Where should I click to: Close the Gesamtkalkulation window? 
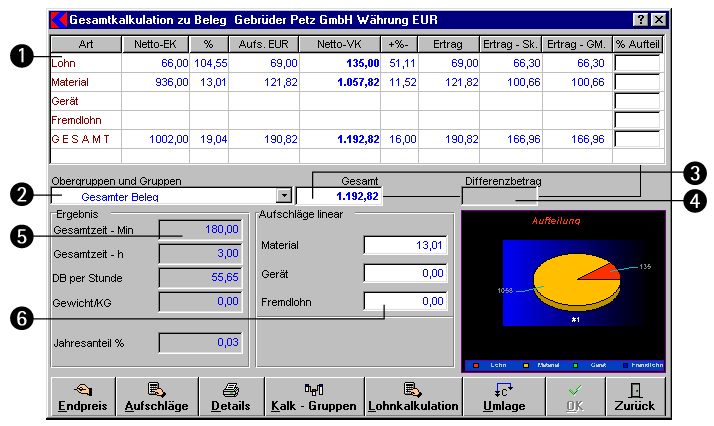pos(658,20)
